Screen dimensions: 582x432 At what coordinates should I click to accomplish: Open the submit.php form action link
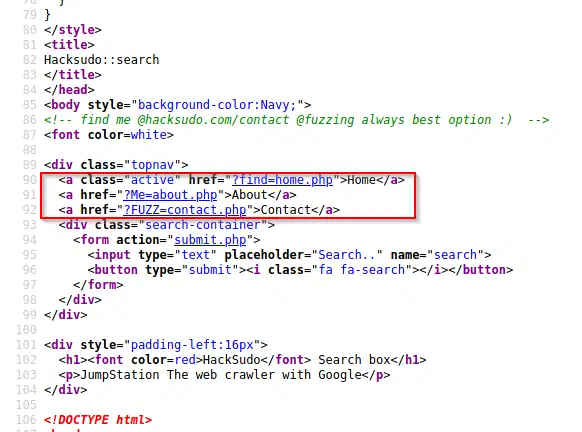(x=210, y=240)
